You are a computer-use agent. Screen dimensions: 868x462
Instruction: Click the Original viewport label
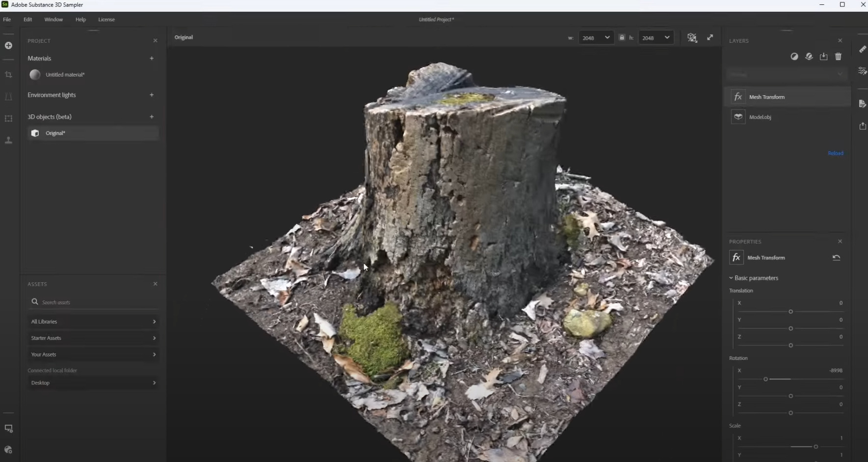(x=184, y=37)
